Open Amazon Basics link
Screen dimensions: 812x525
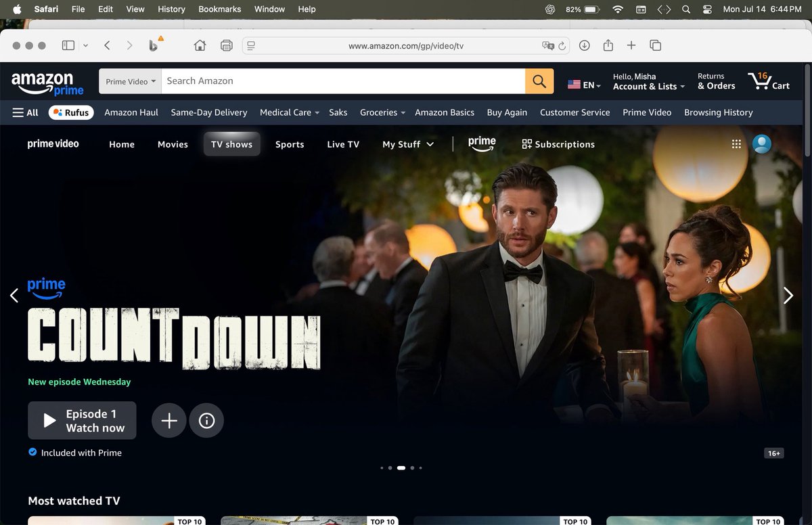coord(445,112)
